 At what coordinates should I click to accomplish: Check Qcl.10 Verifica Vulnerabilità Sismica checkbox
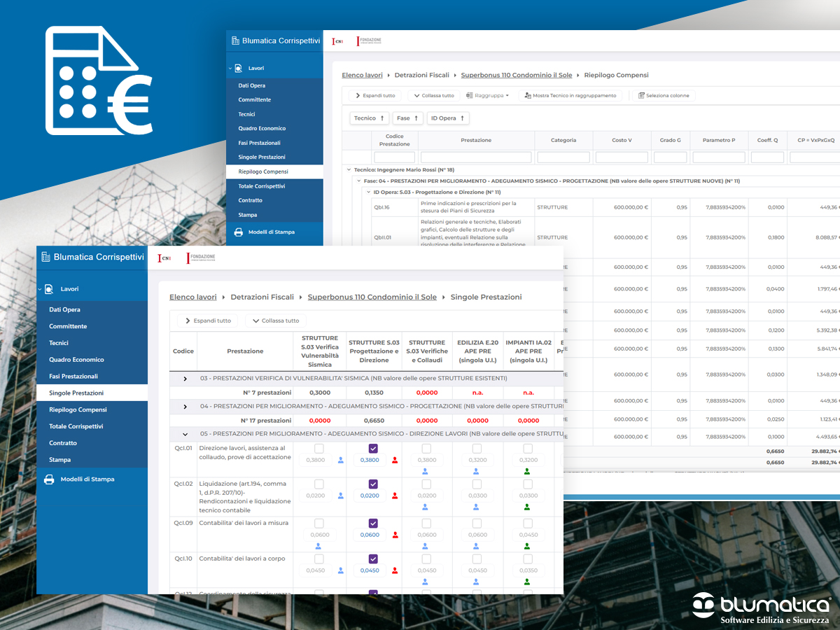point(319,559)
